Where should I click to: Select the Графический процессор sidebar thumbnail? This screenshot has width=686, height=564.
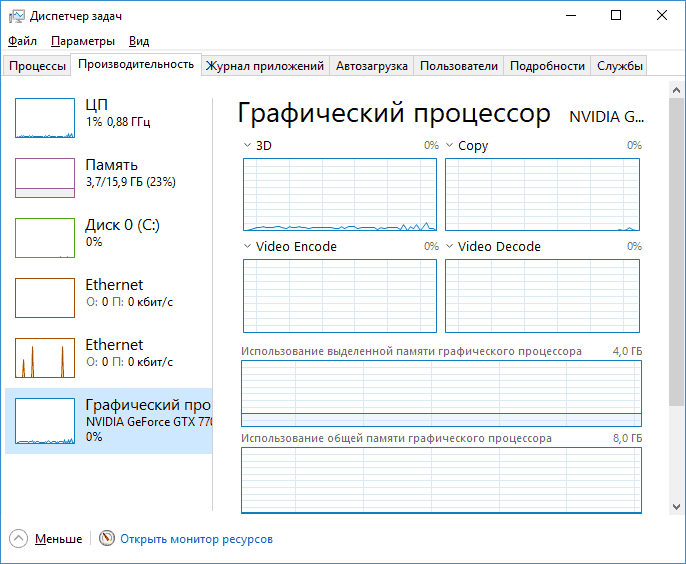click(45, 420)
